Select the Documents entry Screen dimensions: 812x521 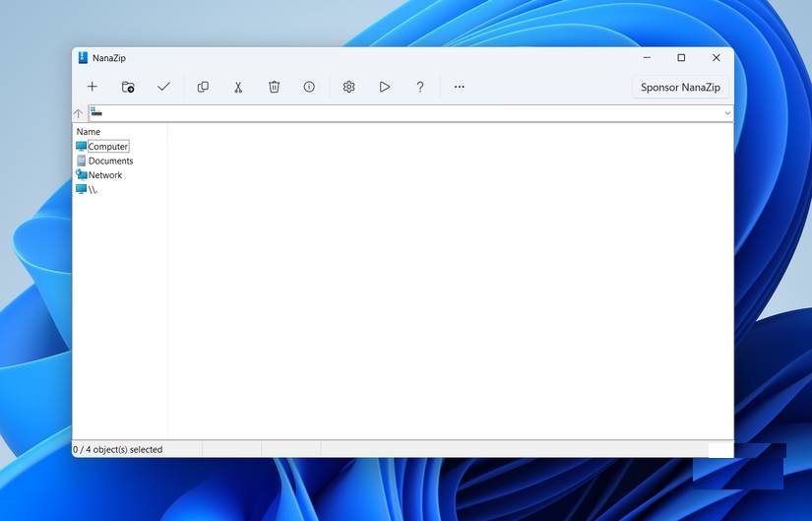[110, 161]
